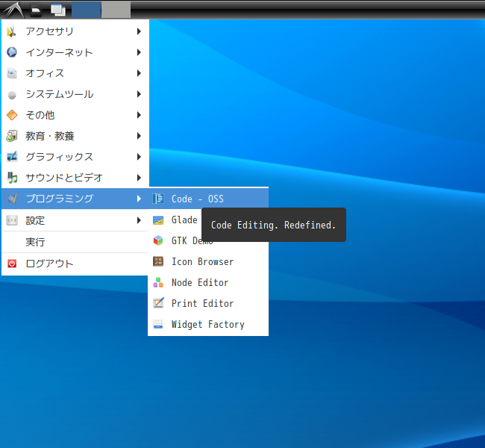Click the Print Editor icon
Image resolution: width=485 pixels, height=448 pixels.
(x=157, y=303)
